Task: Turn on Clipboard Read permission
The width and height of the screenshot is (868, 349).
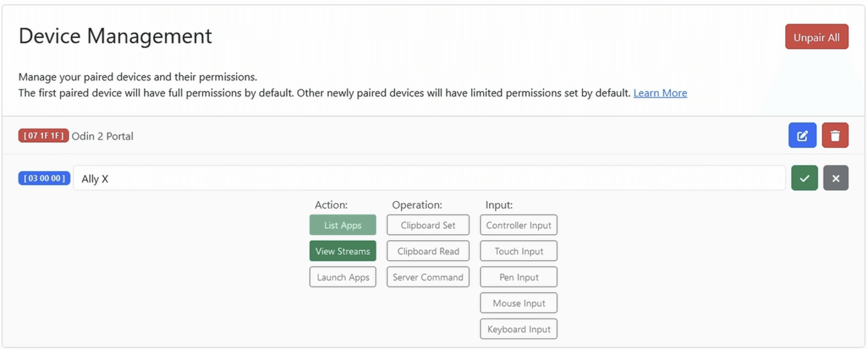Action: pyautogui.click(x=428, y=251)
